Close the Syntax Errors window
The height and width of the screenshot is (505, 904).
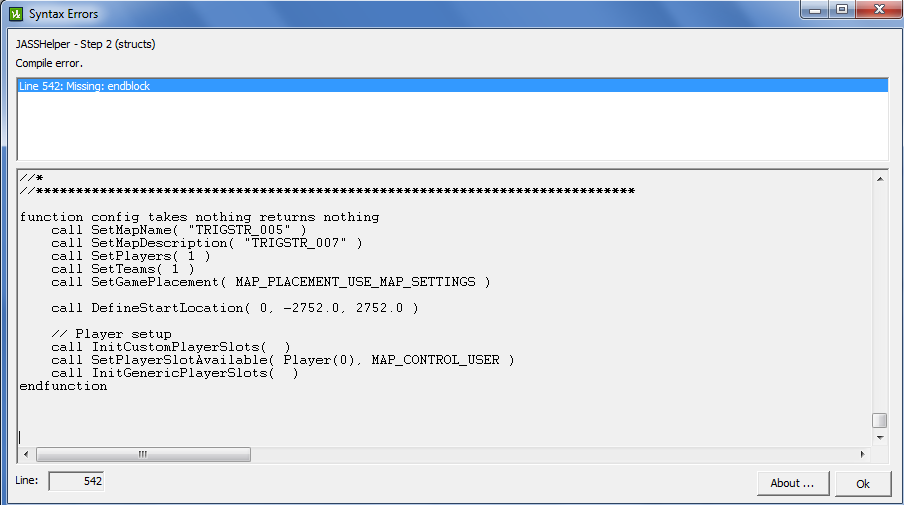click(879, 10)
